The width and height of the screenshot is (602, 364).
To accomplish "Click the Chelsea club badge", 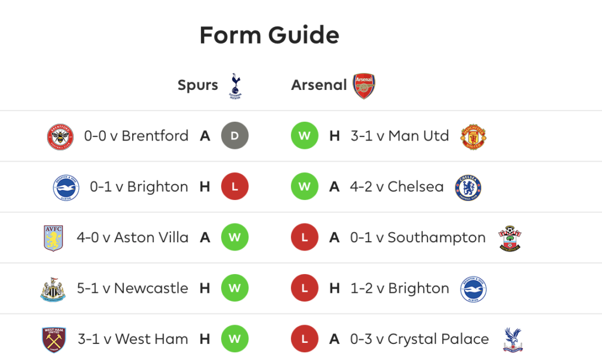I will (468, 188).
